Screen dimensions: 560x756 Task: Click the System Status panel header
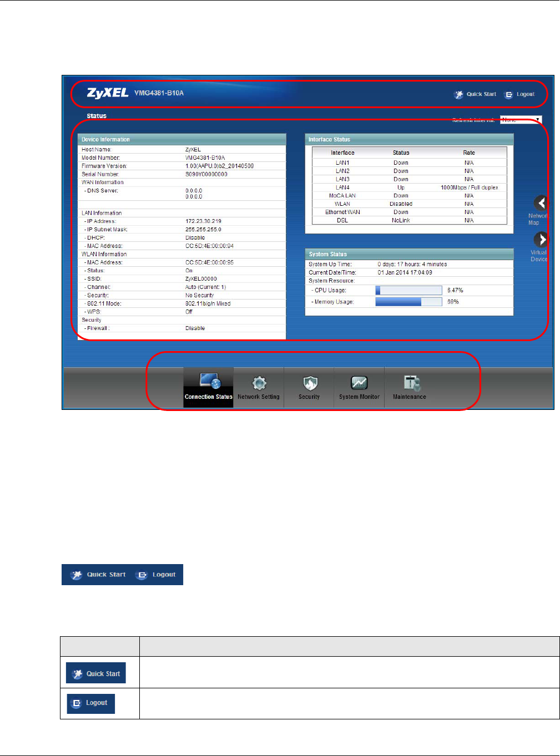pos(409,254)
